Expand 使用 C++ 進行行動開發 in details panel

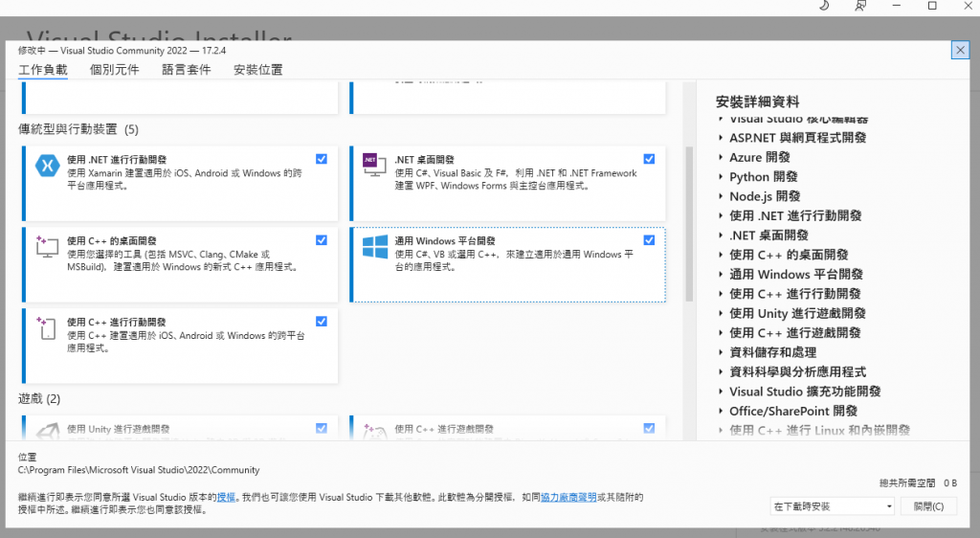[721, 294]
